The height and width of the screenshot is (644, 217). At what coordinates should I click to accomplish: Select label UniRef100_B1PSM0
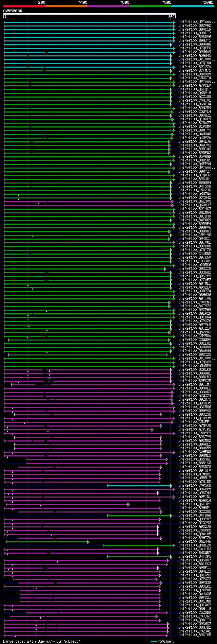(x=195, y=126)
